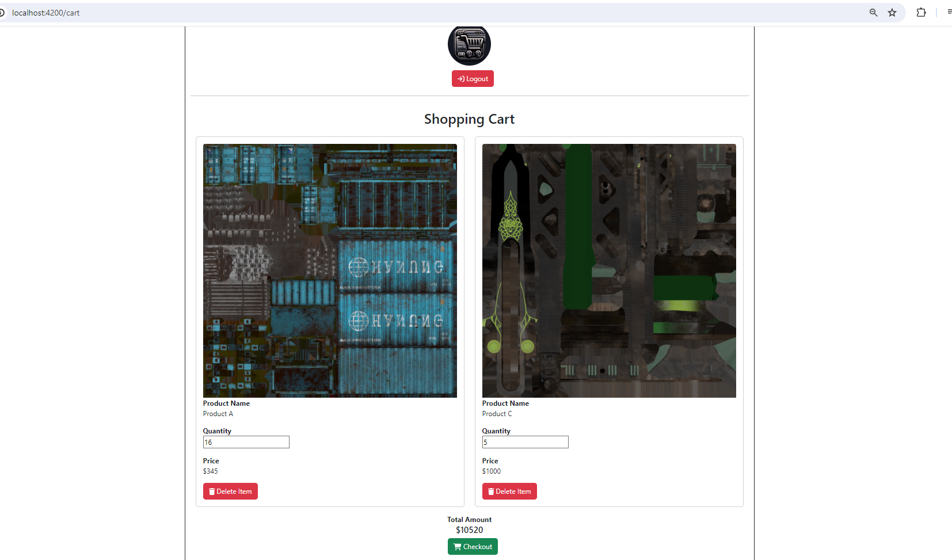Click the $345 price text
This screenshot has width=952, height=560.
[211, 471]
